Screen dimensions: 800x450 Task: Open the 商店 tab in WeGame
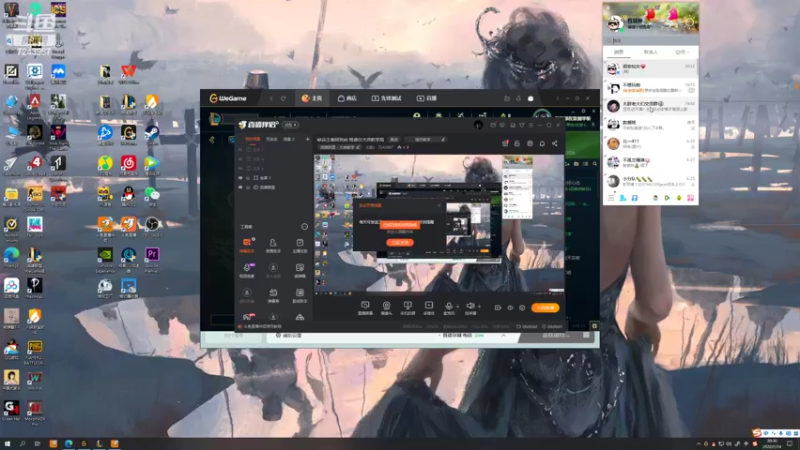pyautogui.click(x=347, y=98)
